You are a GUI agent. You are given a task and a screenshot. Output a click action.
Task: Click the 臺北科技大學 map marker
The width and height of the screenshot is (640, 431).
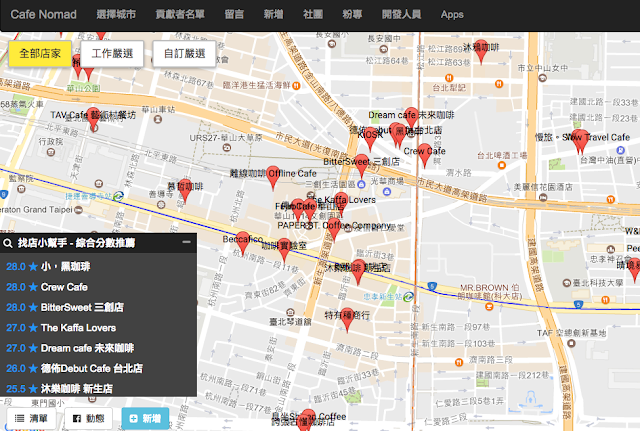567,283
